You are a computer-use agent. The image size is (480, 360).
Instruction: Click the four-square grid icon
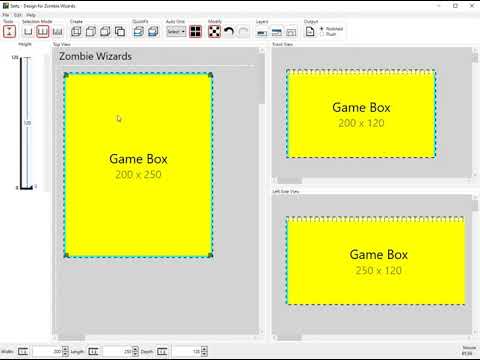point(195,32)
